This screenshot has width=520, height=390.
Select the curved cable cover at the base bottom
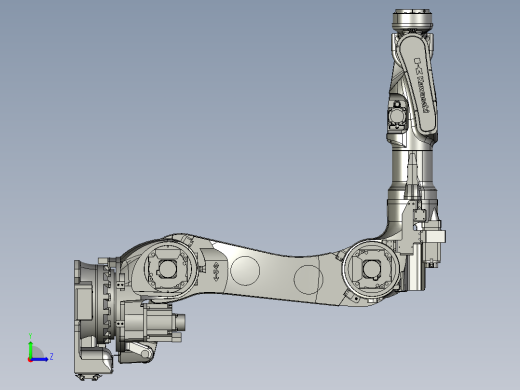97,359
